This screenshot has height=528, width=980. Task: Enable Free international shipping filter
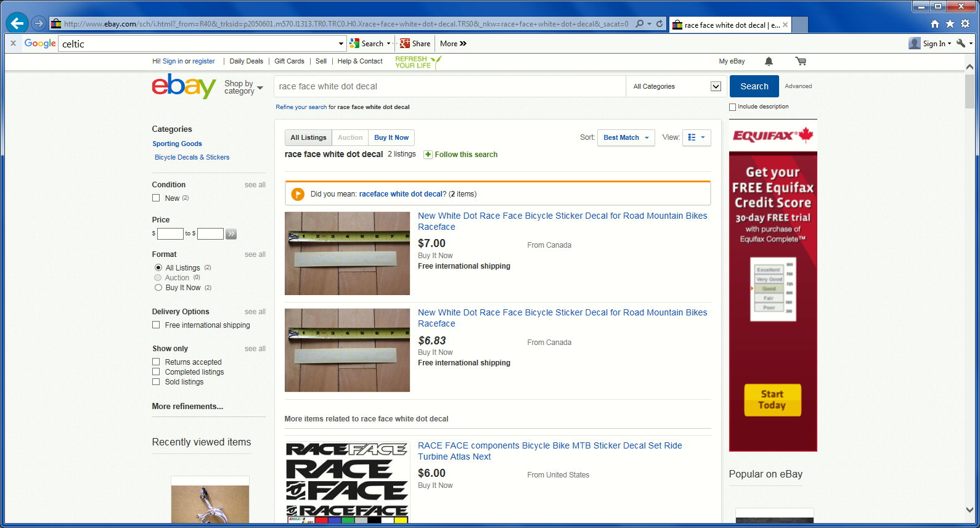pyautogui.click(x=156, y=325)
